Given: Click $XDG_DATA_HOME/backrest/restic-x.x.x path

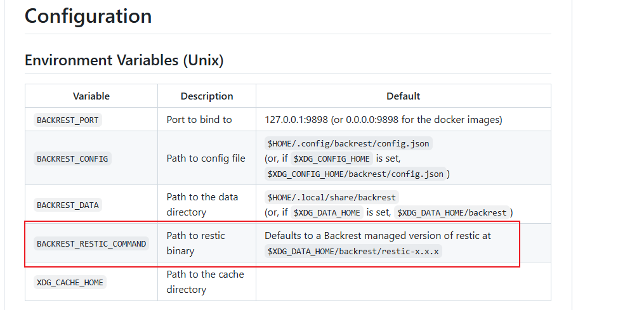Looking at the screenshot, I should point(353,251).
